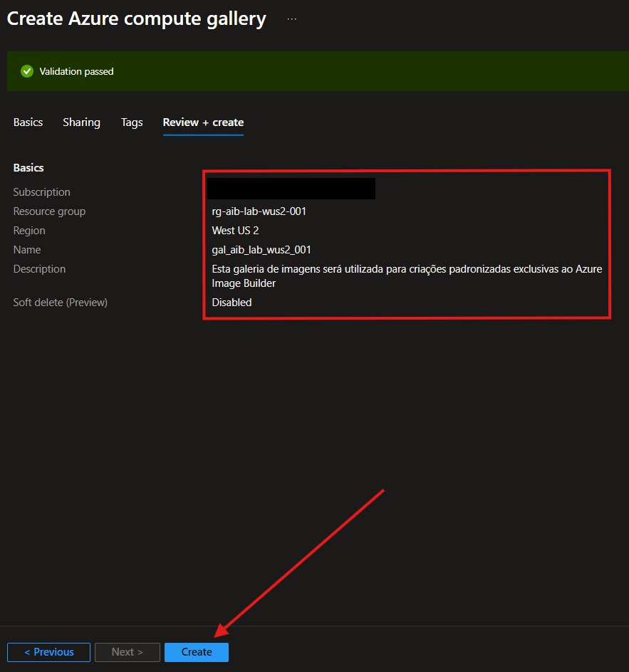Select the 'West US 2' region value
The image size is (629, 672).
[x=235, y=231]
